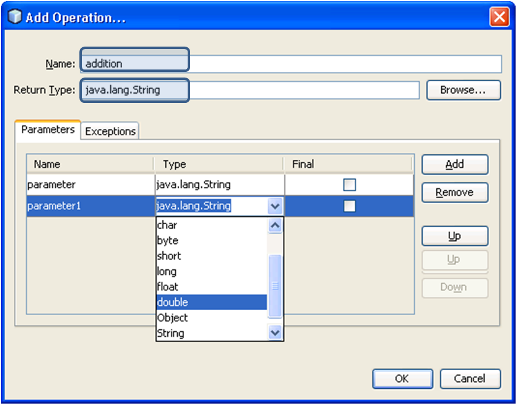Tick the Final checkbox for parameter

pos(349,185)
